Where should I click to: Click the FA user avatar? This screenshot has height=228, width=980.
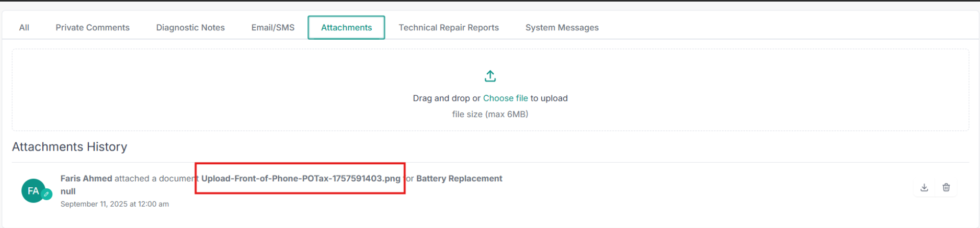click(33, 191)
